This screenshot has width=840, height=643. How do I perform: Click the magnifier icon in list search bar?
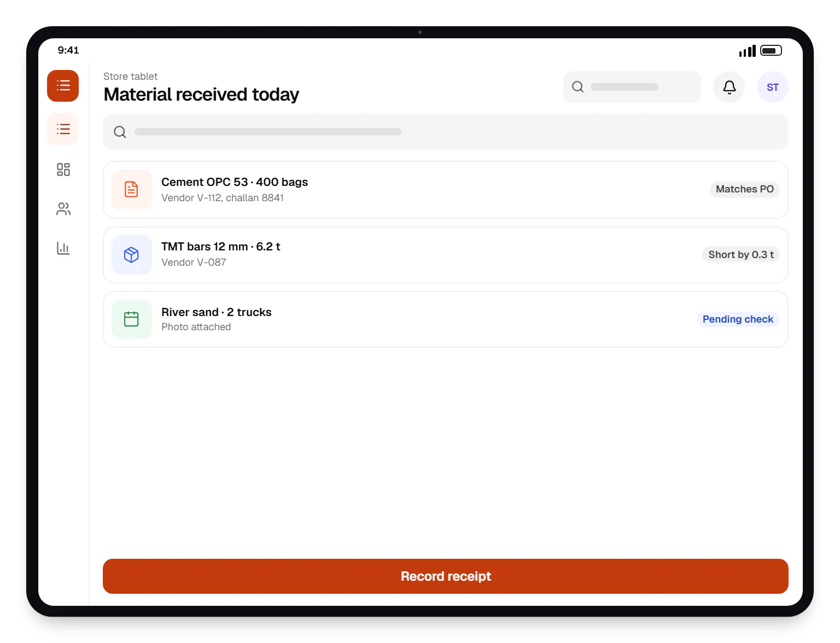point(120,132)
